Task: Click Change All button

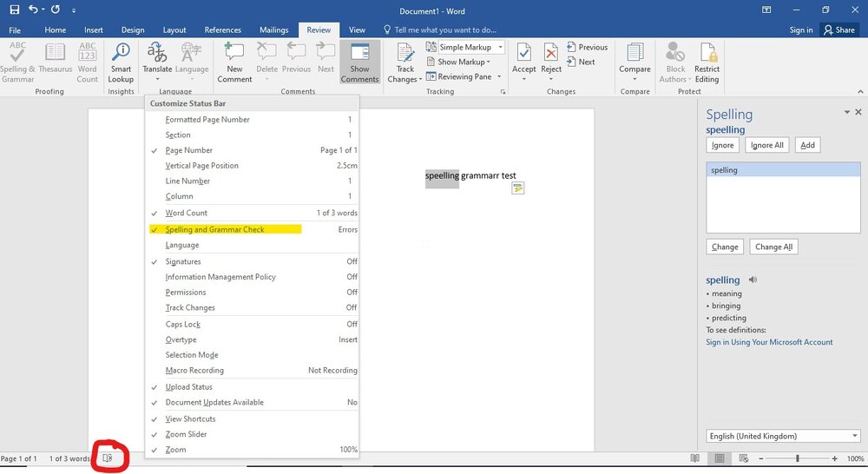Action: 773,247
